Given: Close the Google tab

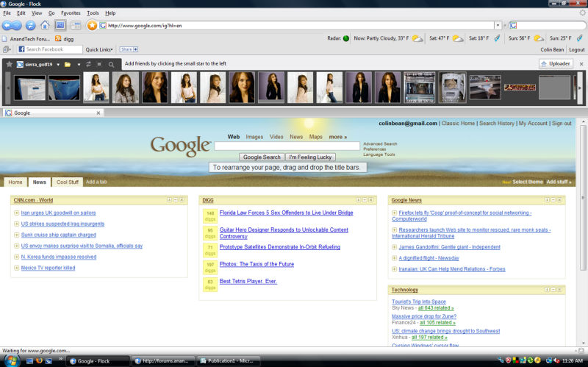Looking at the screenshot, I should (98, 113).
